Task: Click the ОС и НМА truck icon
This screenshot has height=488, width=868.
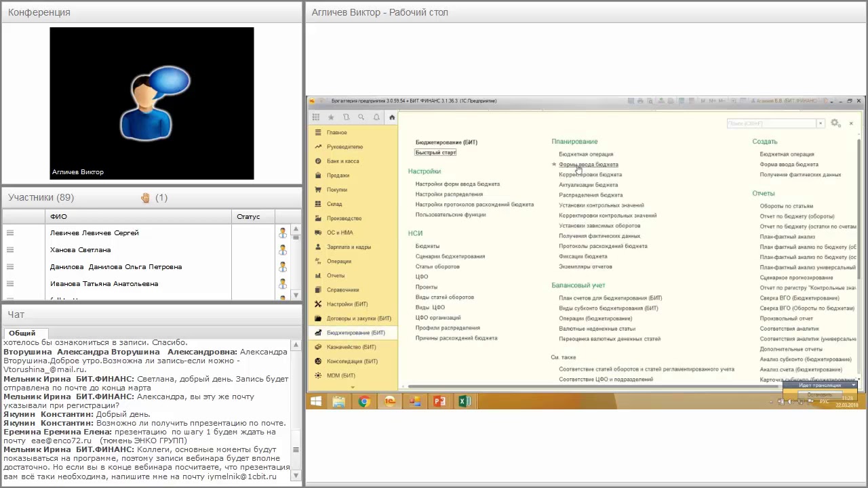Action: [x=318, y=232]
